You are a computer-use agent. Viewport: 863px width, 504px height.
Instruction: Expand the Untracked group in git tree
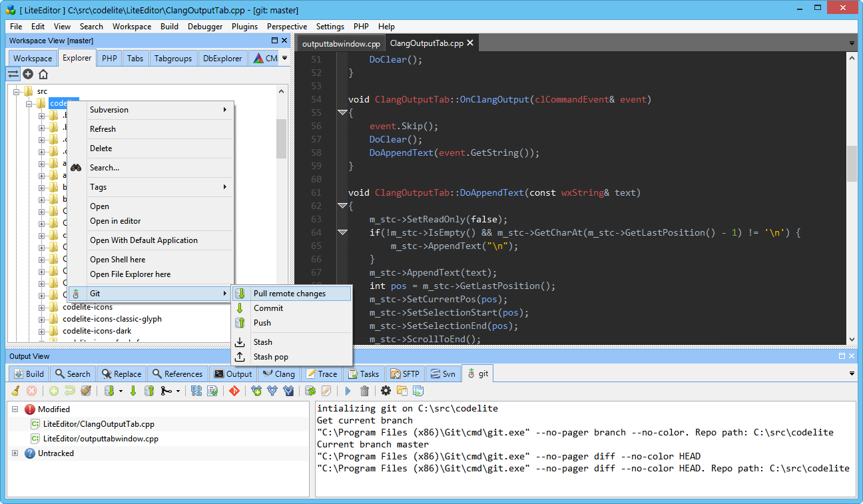15,453
